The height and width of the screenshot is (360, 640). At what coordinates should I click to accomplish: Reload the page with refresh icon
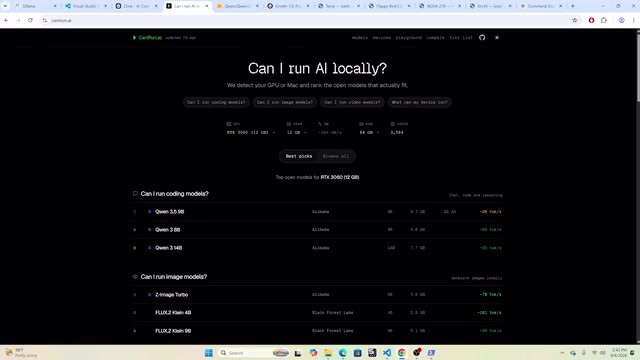pyautogui.click(x=30, y=20)
